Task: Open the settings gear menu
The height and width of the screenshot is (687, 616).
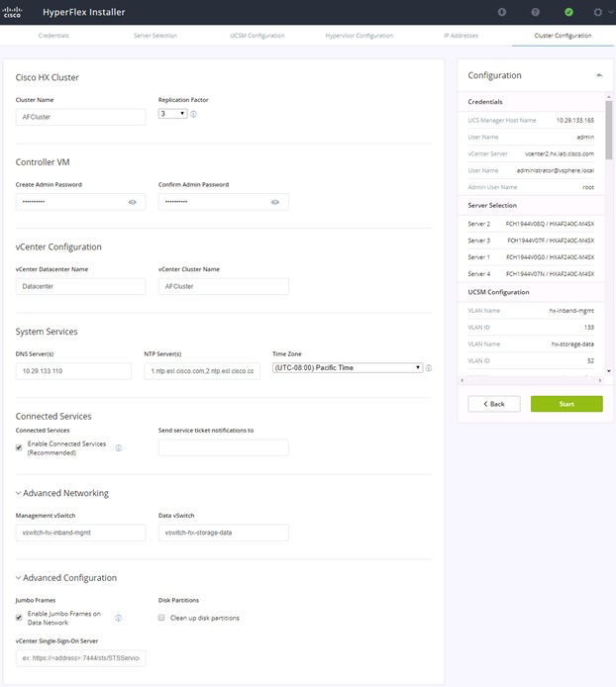Action: click(x=597, y=12)
